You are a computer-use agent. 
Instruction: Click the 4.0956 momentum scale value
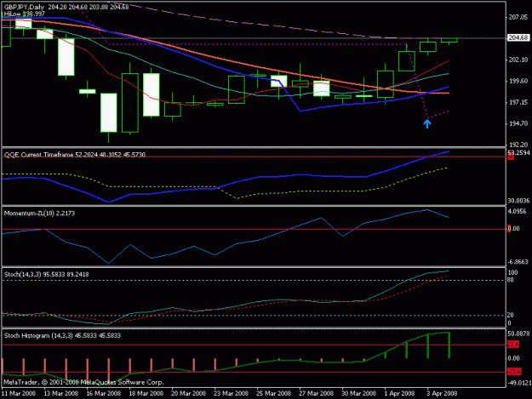point(517,211)
